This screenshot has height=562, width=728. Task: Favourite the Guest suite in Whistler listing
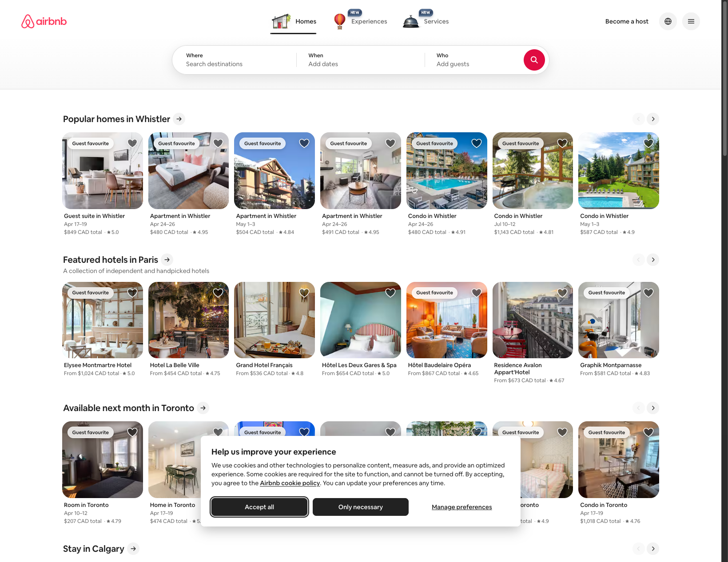[x=132, y=143]
